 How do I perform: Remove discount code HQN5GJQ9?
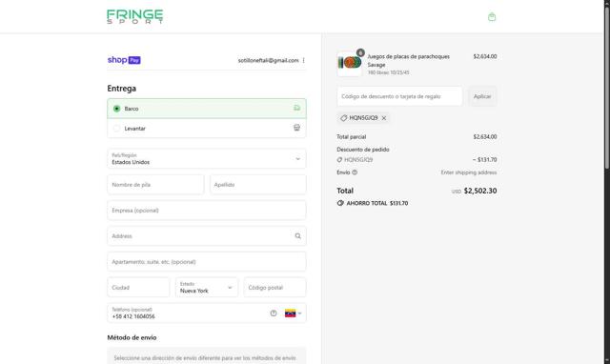(384, 118)
